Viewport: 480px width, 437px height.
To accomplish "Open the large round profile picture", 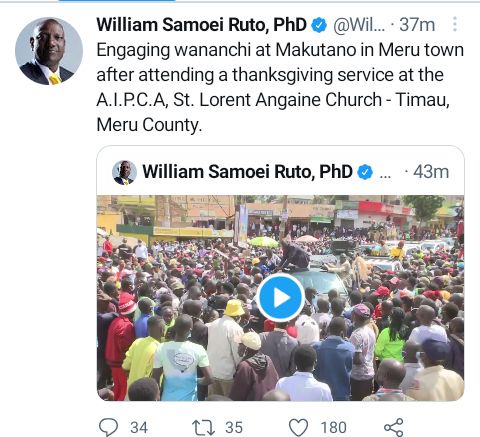I will click(49, 51).
